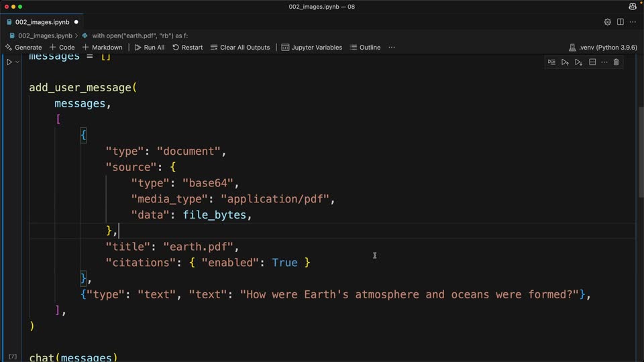This screenshot has height=362, width=644.
Task: Open the notebook settings gear
Action: (608, 22)
